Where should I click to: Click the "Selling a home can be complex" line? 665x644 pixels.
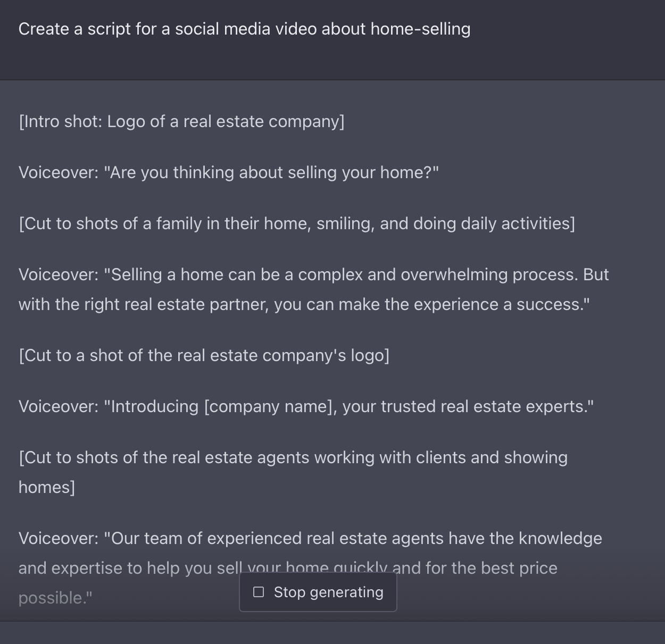(x=314, y=274)
